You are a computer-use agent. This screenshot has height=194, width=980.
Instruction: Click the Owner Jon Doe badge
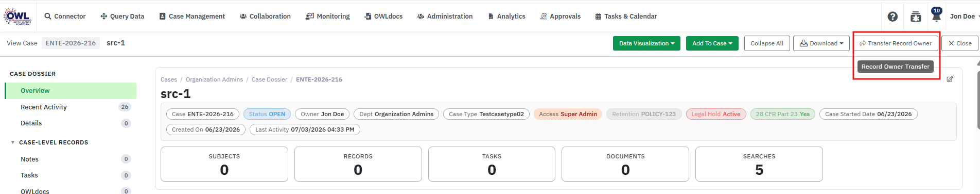click(322, 114)
